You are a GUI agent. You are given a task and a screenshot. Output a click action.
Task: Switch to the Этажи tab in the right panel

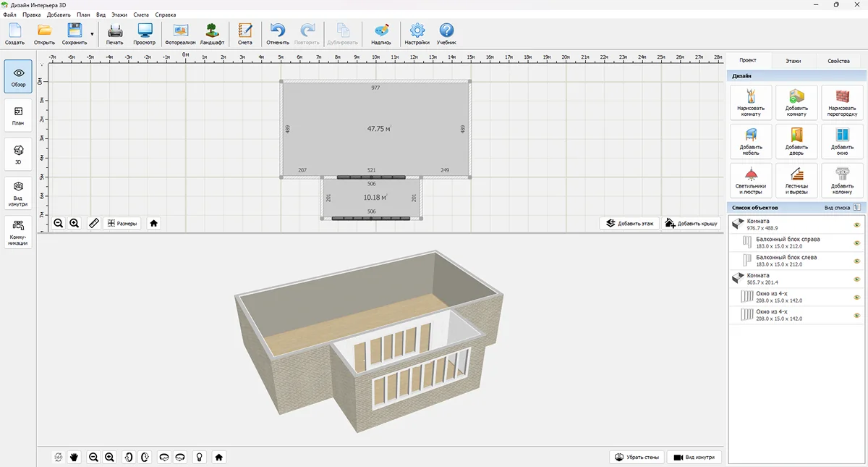(793, 61)
